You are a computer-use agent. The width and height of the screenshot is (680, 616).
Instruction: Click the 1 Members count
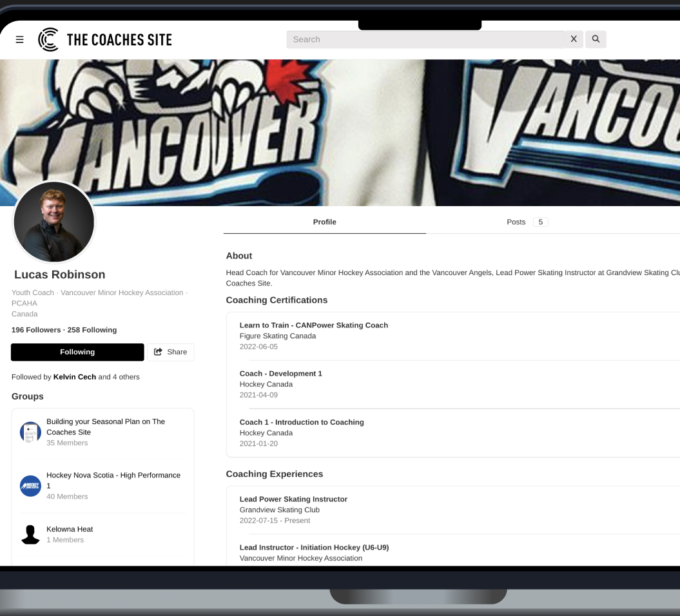click(x=64, y=540)
